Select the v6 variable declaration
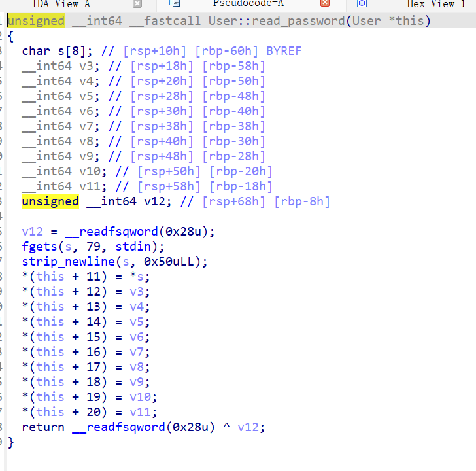476x471 pixels. pos(60,111)
